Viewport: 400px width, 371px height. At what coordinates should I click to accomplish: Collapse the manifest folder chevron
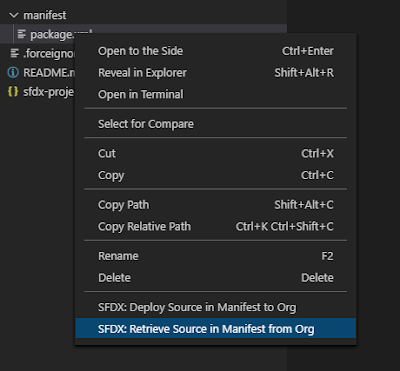click(14, 15)
